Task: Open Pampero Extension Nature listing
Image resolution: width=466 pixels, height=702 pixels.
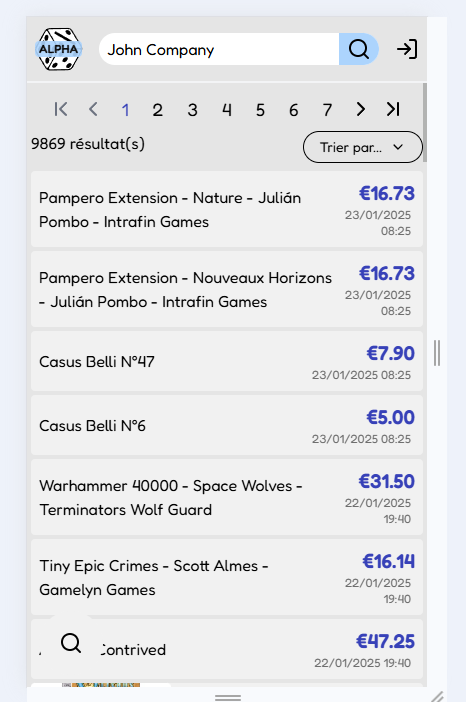Action: [x=227, y=209]
